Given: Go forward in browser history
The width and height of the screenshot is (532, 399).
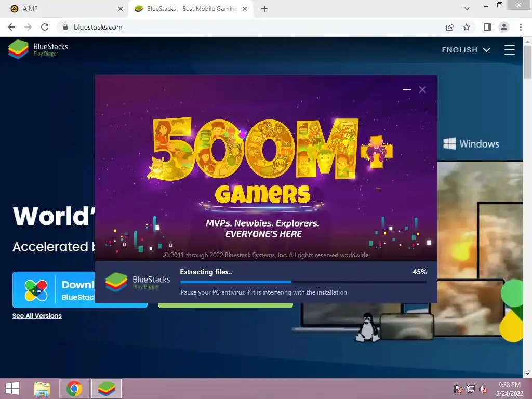Looking at the screenshot, I should coord(28,27).
